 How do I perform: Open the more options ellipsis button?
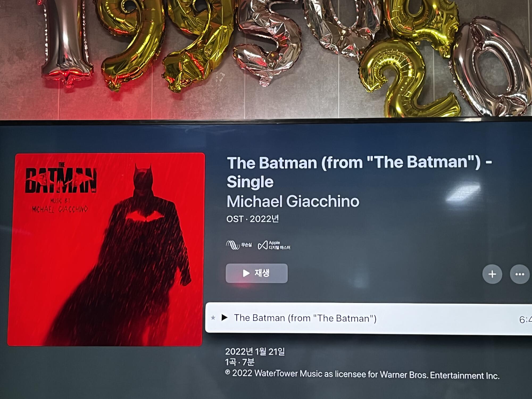(520, 274)
